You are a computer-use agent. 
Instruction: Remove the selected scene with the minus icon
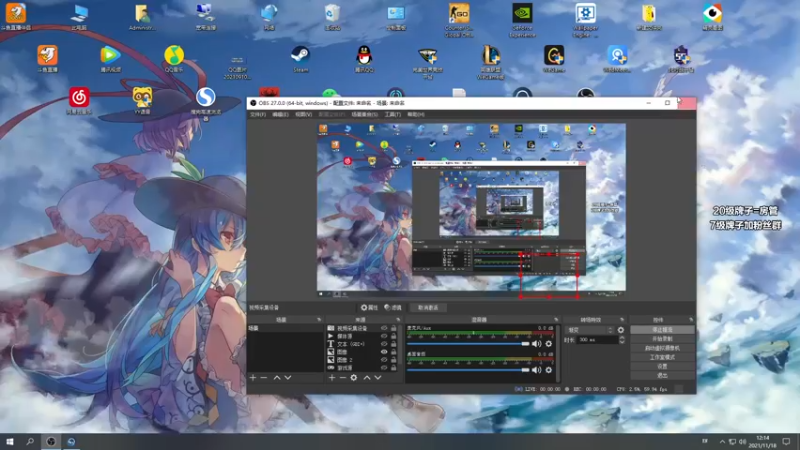click(264, 378)
